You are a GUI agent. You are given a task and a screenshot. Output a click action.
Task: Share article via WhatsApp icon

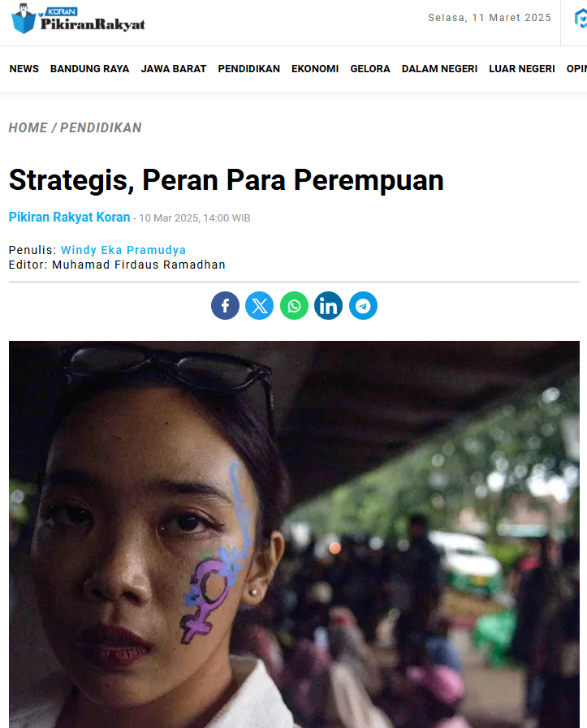(x=294, y=305)
